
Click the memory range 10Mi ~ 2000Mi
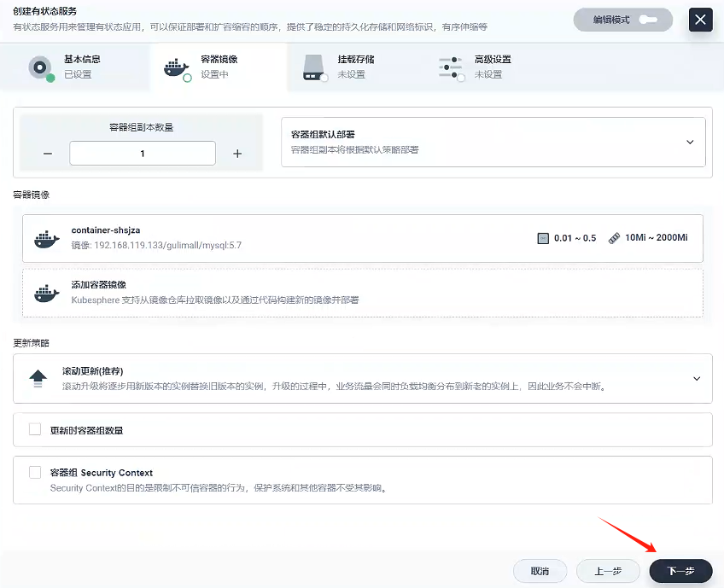pyautogui.click(x=656, y=237)
